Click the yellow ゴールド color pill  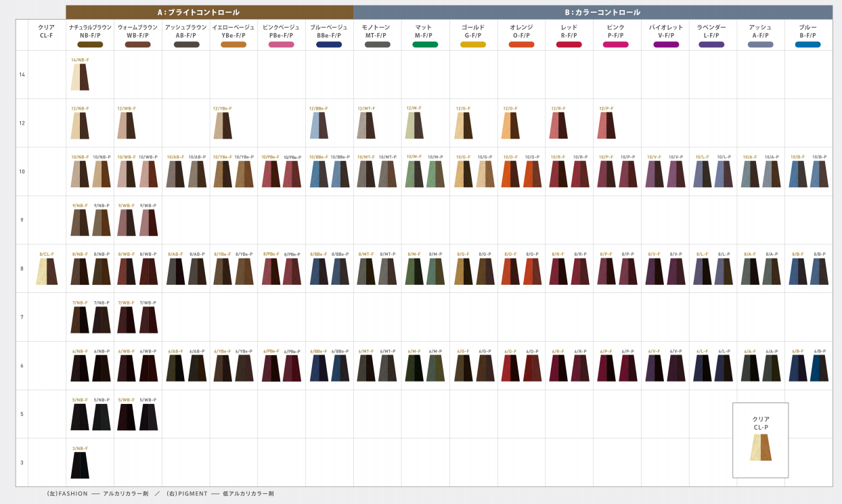pyautogui.click(x=473, y=45)
